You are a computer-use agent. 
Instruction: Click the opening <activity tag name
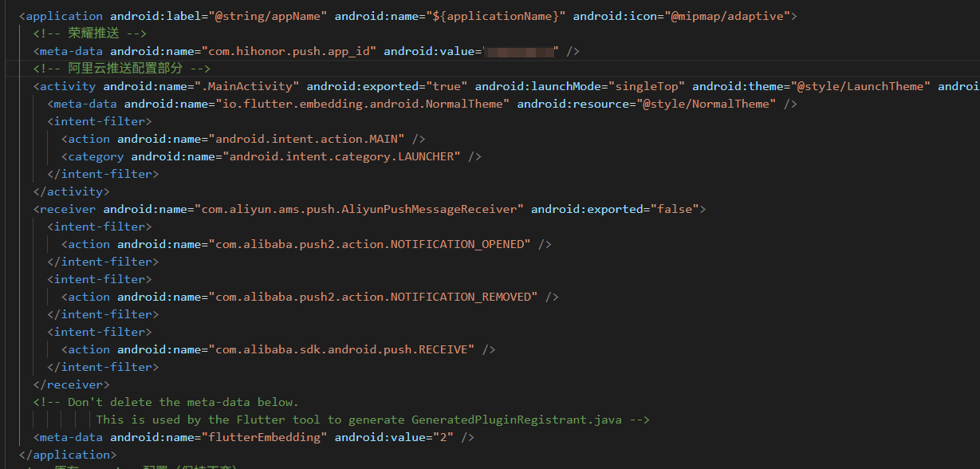(68, 86)
